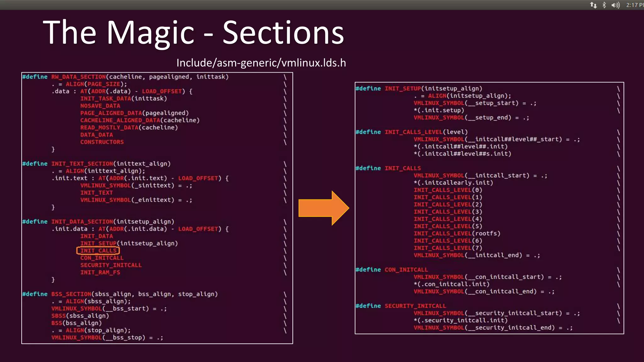Click the *(.init.setup) line
This screenshot has height=362, width=644.
[x=439, y=110]
